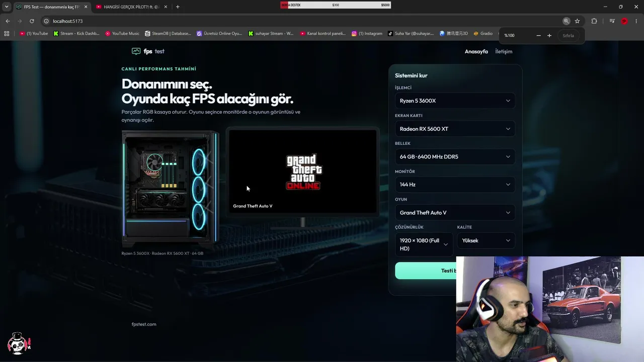Click the GTA Online monitor preview
The width and height of the screenshot is (644, 362).
(303, 171)
